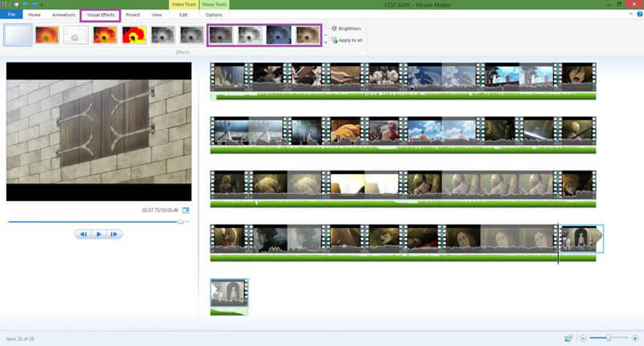Image resolution: width=644 pixels, height=346 pixels.
Task: Open the File menu
Action: [11, 14]
